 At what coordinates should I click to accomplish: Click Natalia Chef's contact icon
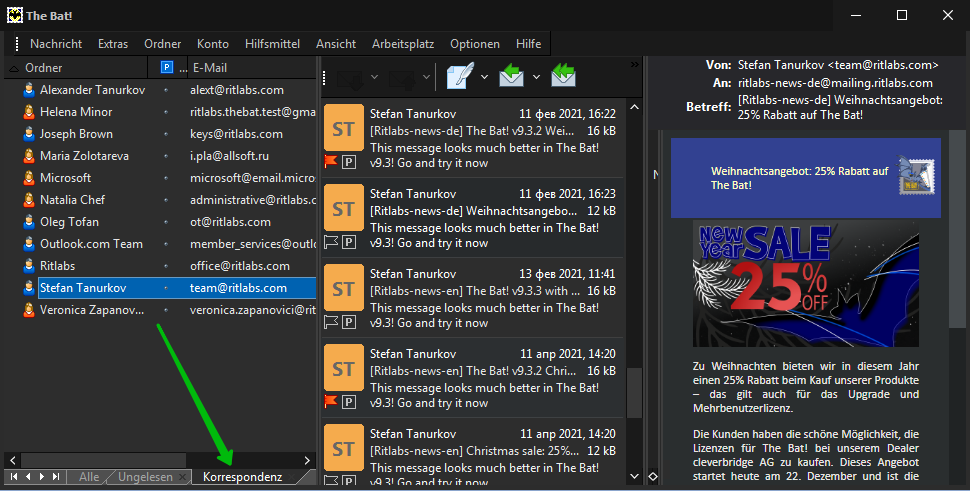pos(28,200)
